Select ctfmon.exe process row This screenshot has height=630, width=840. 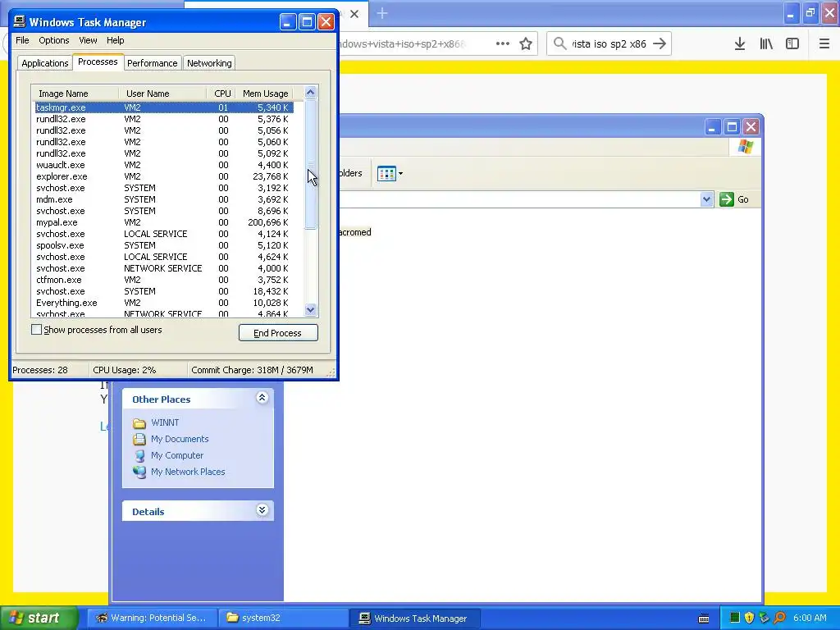click(164, 280)
